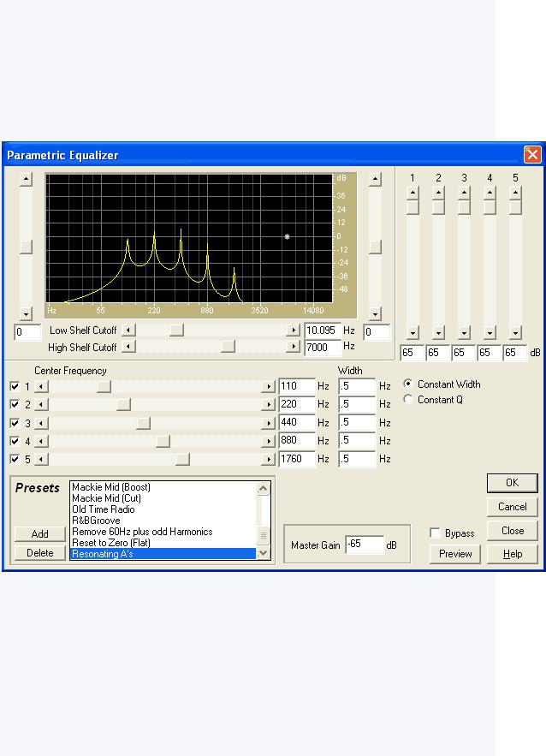Toggle band 2 checkbox
Image resolution: width=546 pixels, height=756 pixels.
15,404
